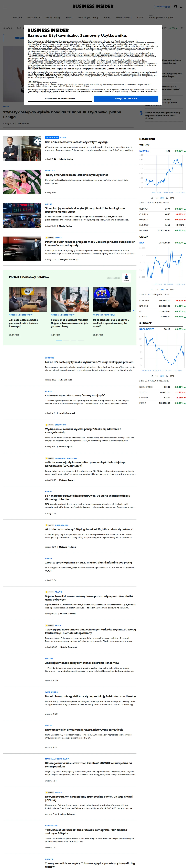Open the Biznes menu item
Image resolution: width=186 pixels, height=868 pixels.
pyautogui.click(x=107, y=17)
